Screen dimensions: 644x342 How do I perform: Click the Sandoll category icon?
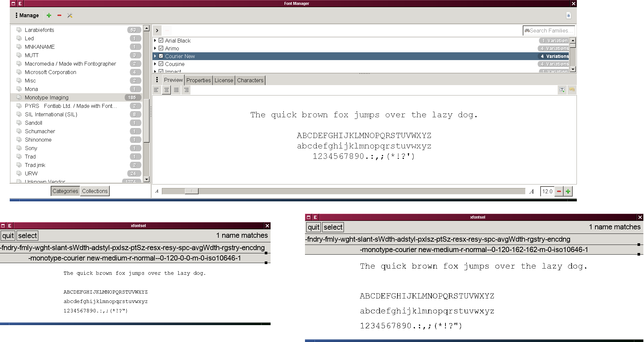19,123
